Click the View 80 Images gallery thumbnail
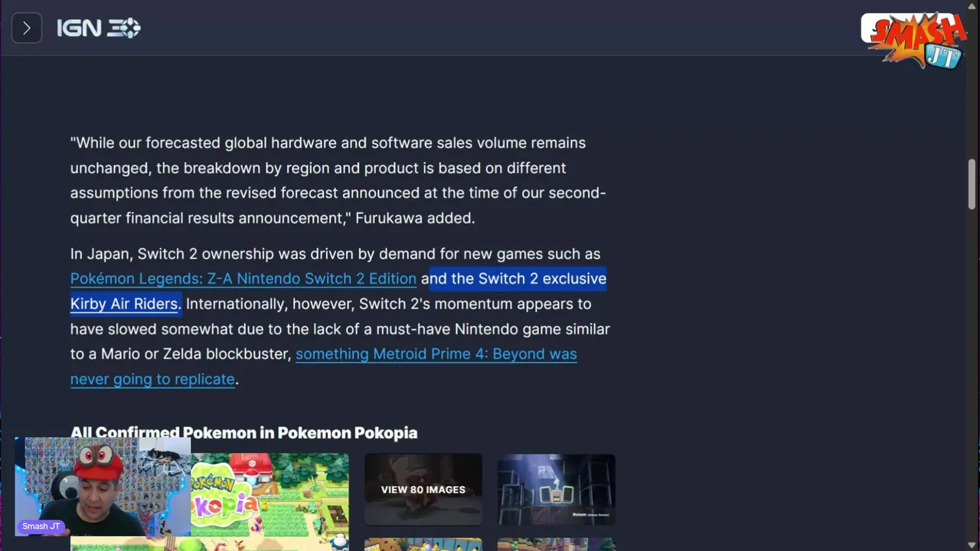The height and width of the screenshot is (551, 980). (x=423, y=490)
